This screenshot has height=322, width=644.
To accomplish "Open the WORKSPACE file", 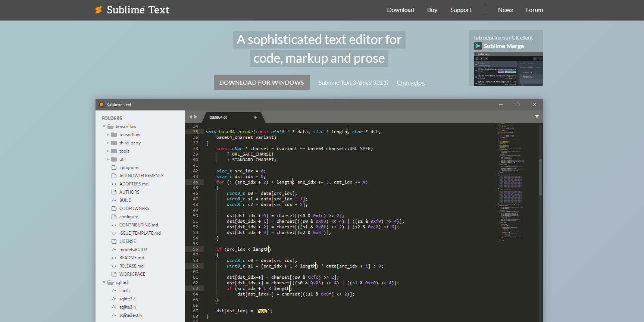I will [x=132, y=274].
